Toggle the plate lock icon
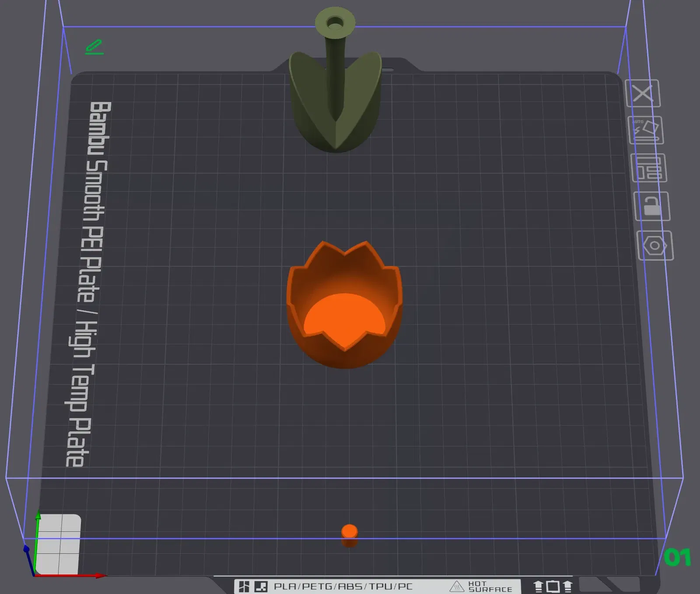700x594 pixels. click(652, 206)
